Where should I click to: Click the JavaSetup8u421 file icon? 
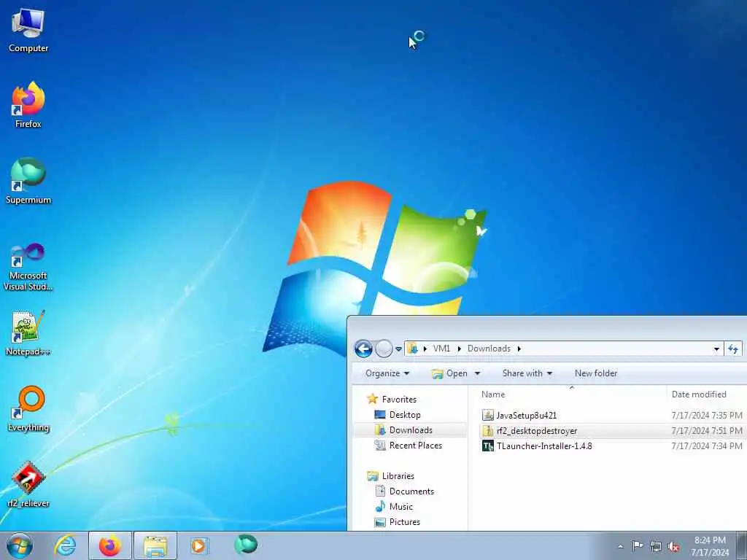point(488,415)
